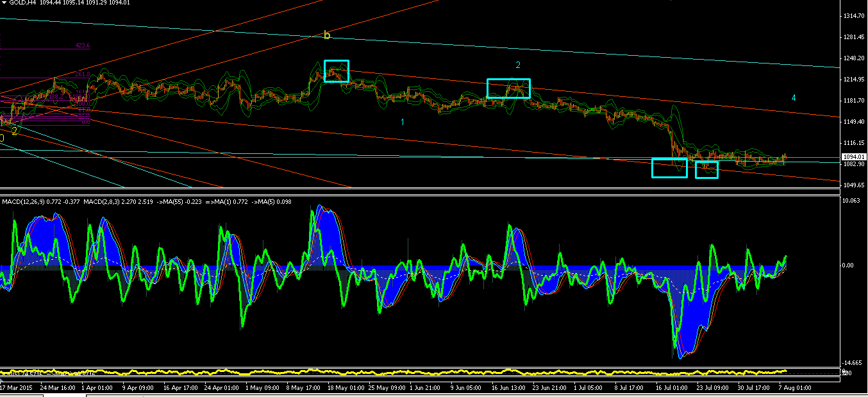
Task: Select the 261.8 Fibonacci level label
Action: click(x=82, y=74)
